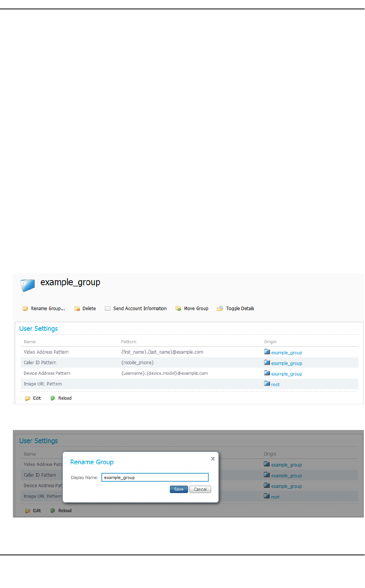
Task: Click the folder icon in the upper panel's Device Address Pattern row
Action: (x=267, y=373)
